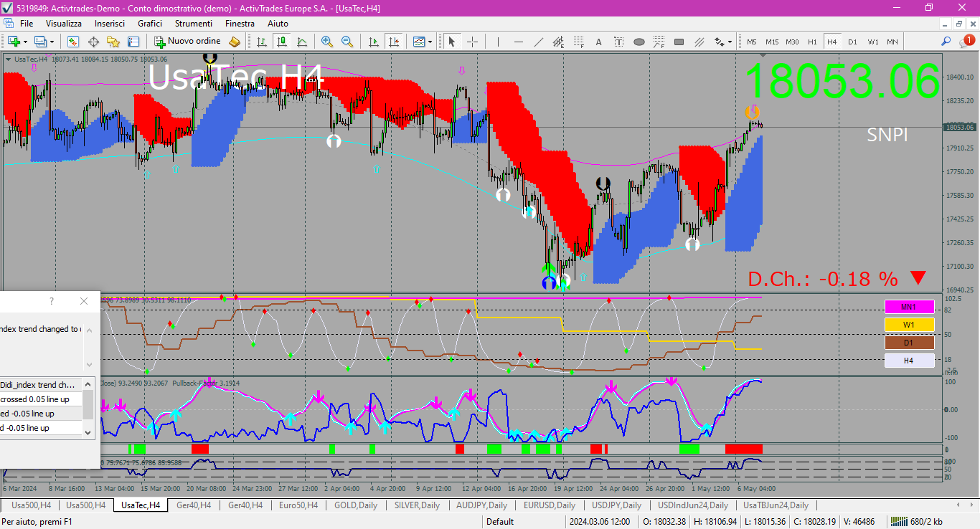Select the text label tool
The height and width of the screenshot is (529, 980).
coord(618,42)
